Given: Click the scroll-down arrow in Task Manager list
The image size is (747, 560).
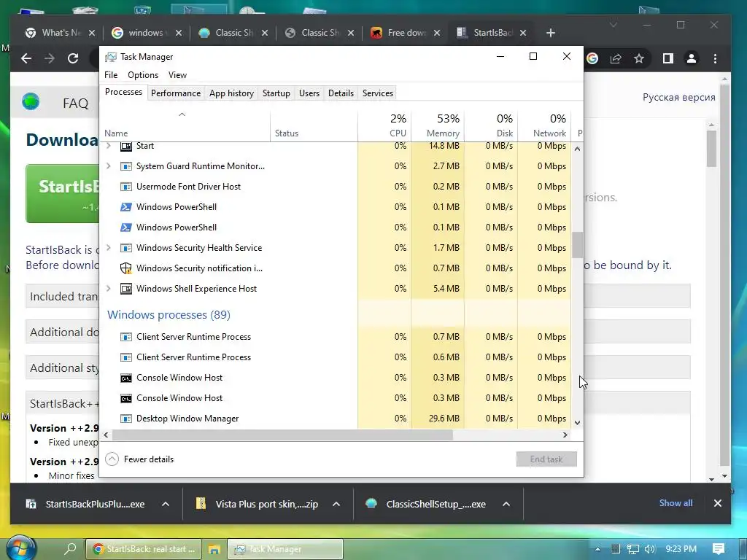Looking at the screenshot, I should (577, 422).
